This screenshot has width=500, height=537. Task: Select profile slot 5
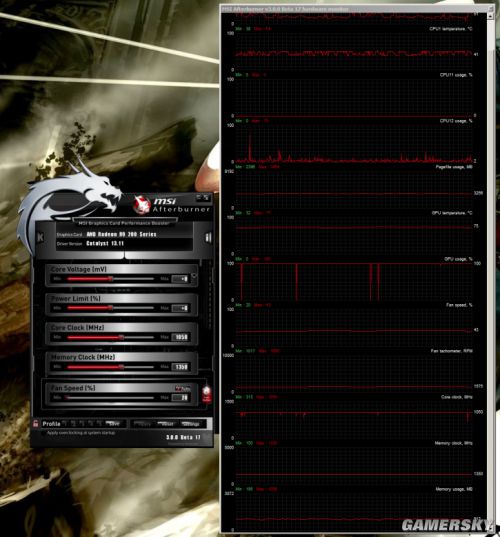tap(99, 423)
